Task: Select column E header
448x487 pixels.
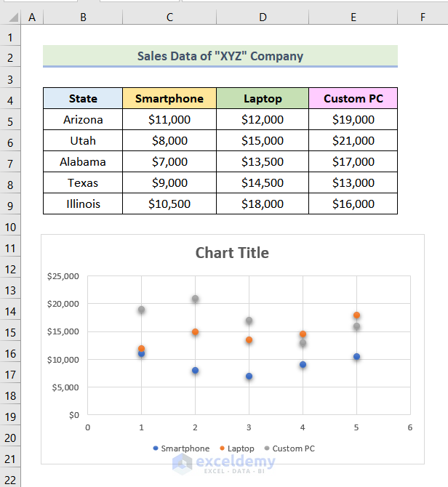Action: click(x=353, y=17)
